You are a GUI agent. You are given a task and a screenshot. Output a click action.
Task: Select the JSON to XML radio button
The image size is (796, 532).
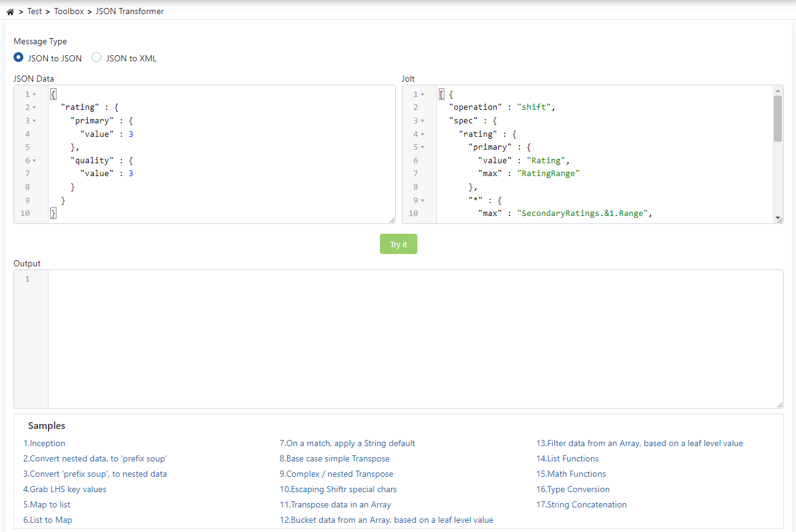pyautogui.click(x=96, y=57)
